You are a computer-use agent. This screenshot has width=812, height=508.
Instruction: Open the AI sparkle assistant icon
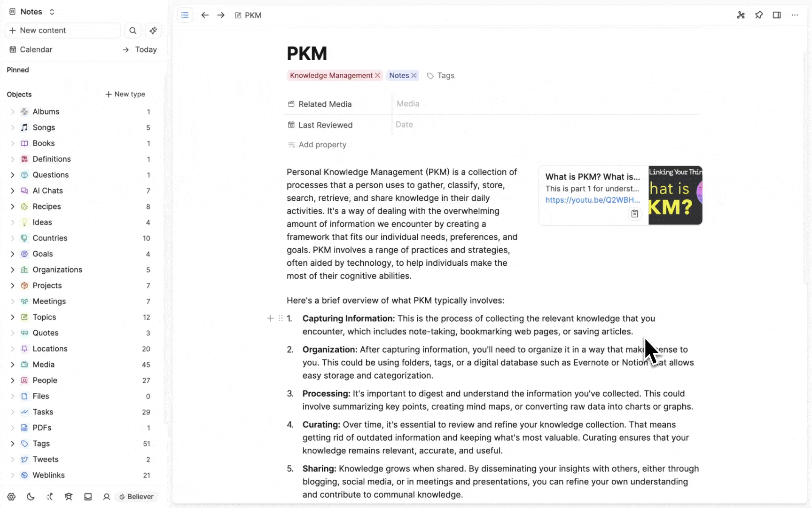(x=153, y=31)
